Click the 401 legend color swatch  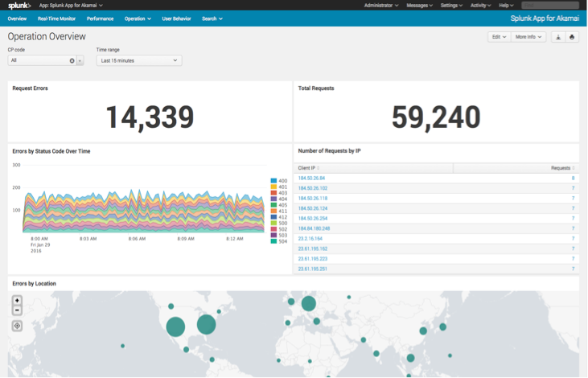[x=273, y=187]
